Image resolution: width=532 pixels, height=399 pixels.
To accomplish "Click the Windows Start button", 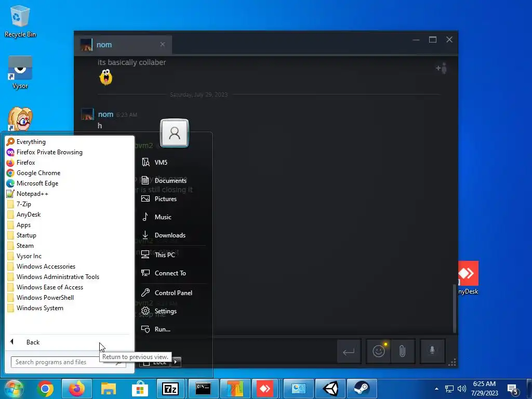I will click(14, 389).
